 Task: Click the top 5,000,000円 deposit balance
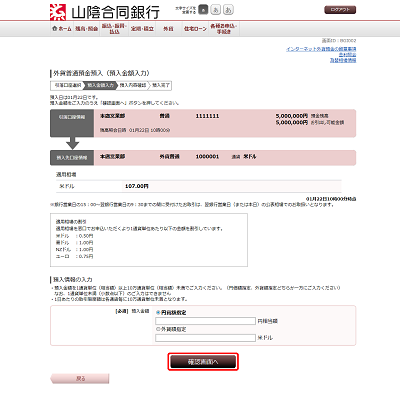[x=291, y=116]
